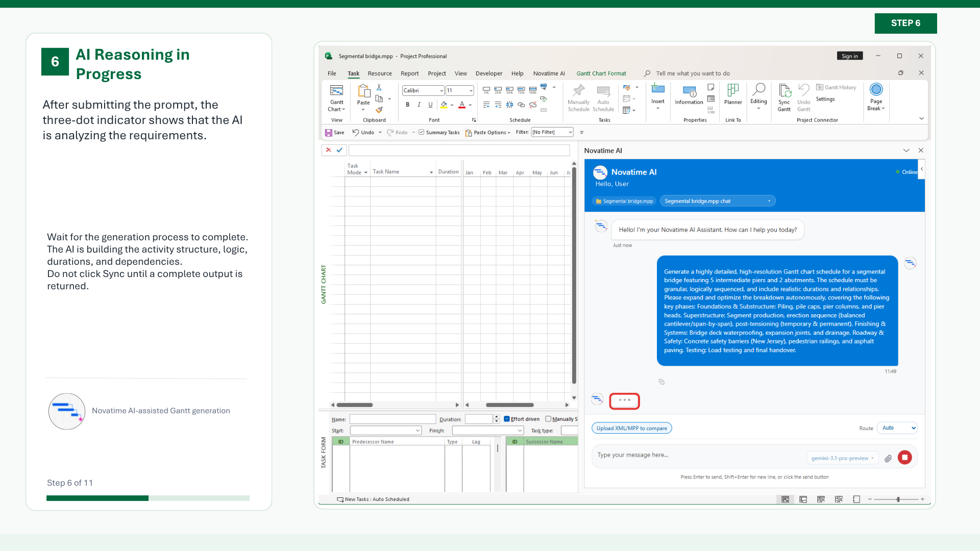
Task: Click the Segmental bridge.mpp file chip
Action: tap(624, 201)
